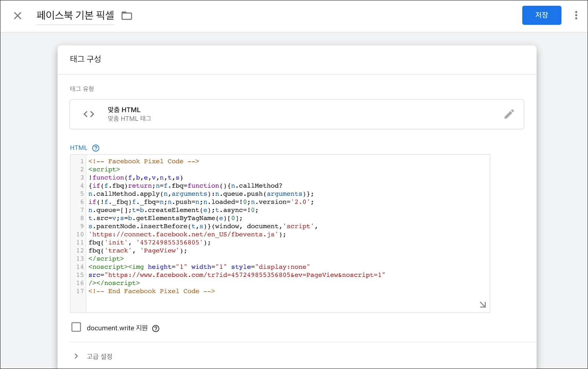
Task: Click the code editor resize handle
Action: pos(483,304)
